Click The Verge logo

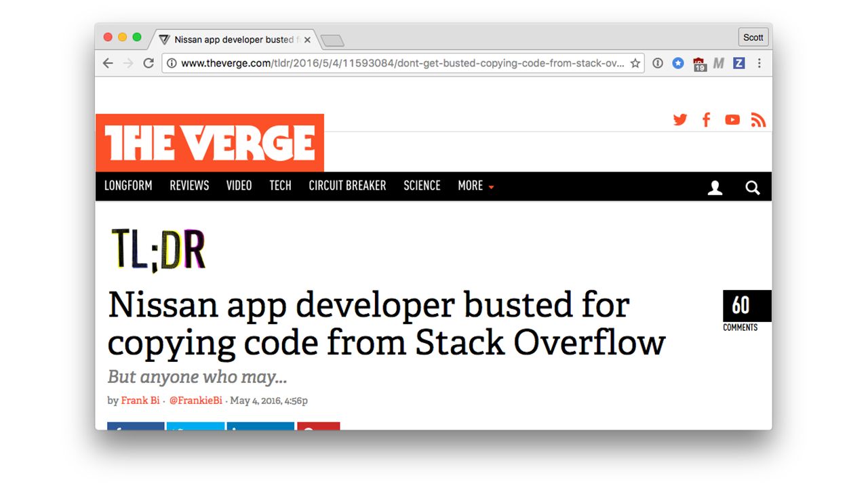(210, 142)
